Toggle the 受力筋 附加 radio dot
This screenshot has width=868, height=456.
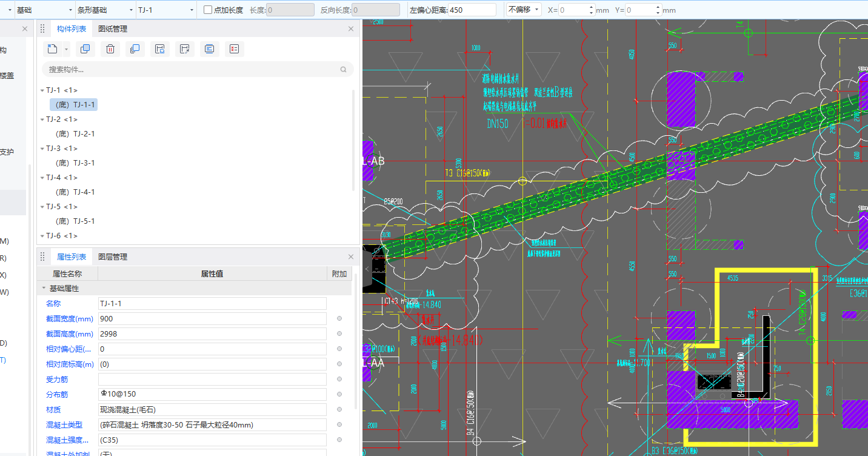(339, 379)
